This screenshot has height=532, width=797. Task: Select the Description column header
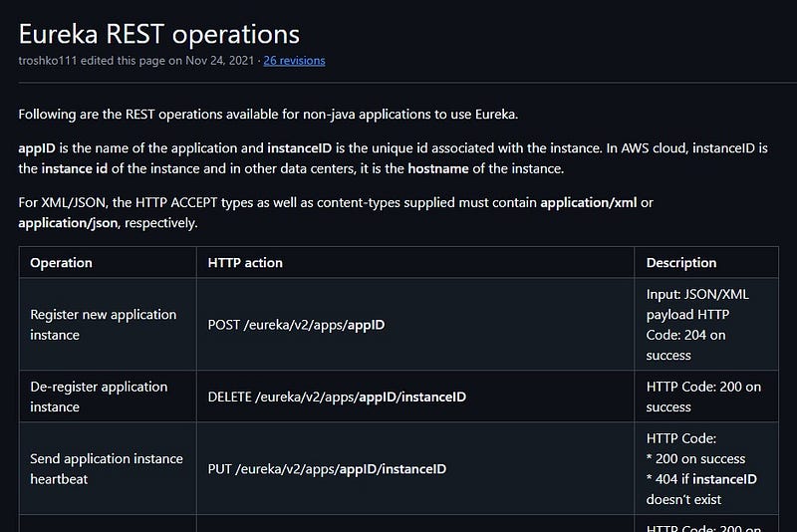[680, 263]
